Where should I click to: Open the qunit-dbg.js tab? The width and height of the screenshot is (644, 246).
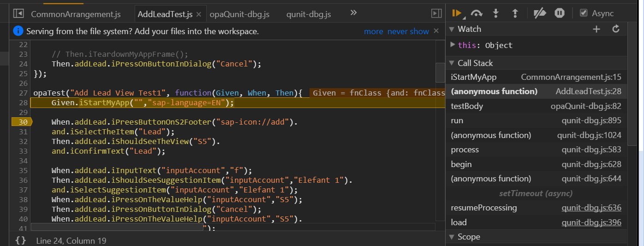pyautogui.click(x=309, y=14)
